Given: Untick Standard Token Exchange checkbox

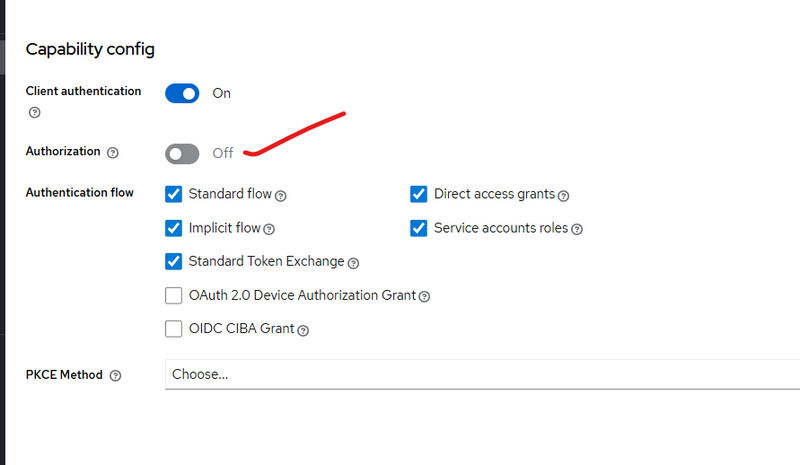Looking at the screenshot, I should click(x=173, y=262).
